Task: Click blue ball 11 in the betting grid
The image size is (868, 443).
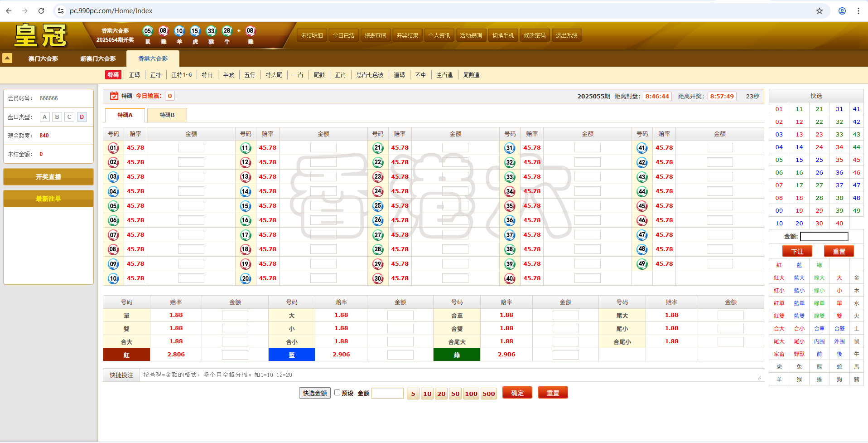Action: click(245, 147)
